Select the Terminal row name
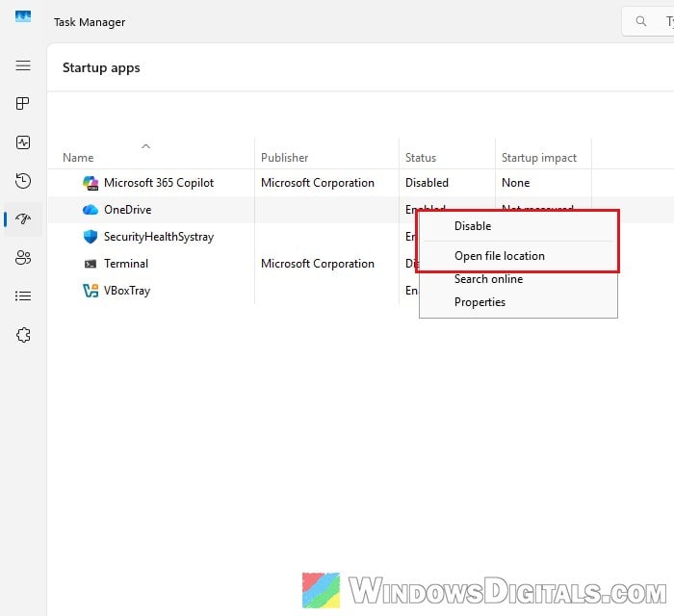The height and width of the screenshot is (616, 674). coord(126,264)
